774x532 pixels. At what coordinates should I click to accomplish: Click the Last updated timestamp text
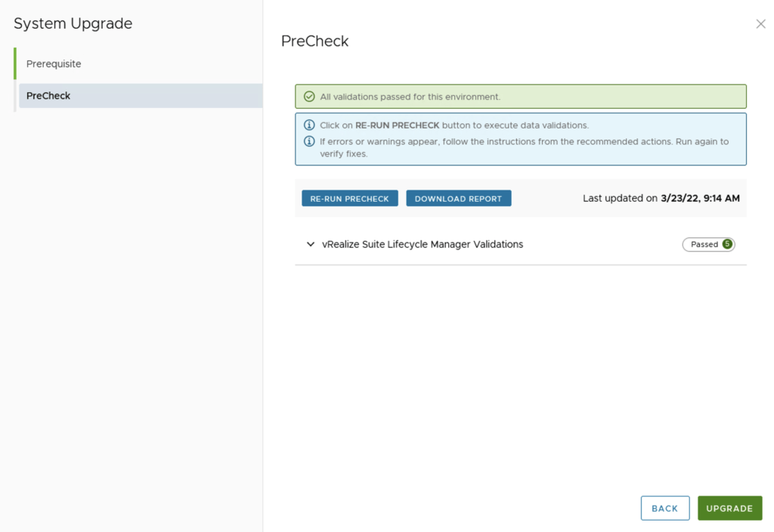point(661,199)
